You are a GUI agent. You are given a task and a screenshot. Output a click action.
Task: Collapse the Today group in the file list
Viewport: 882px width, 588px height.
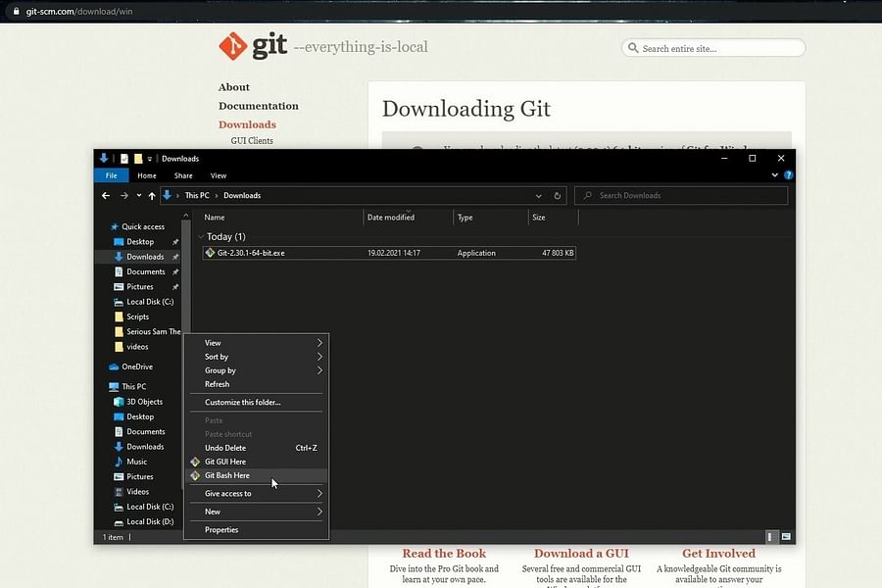[x=202, y=236]
